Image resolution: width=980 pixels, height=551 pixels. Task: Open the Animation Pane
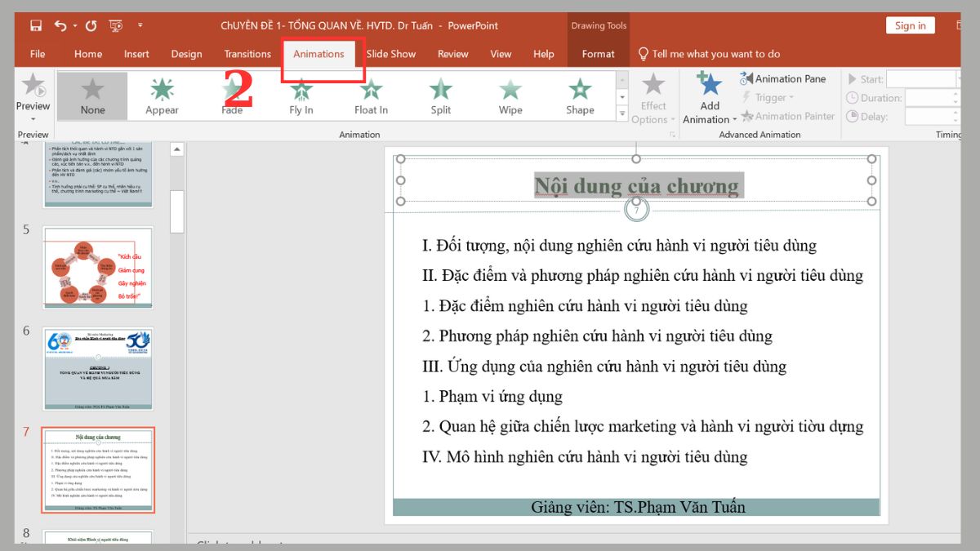point(784,78)
